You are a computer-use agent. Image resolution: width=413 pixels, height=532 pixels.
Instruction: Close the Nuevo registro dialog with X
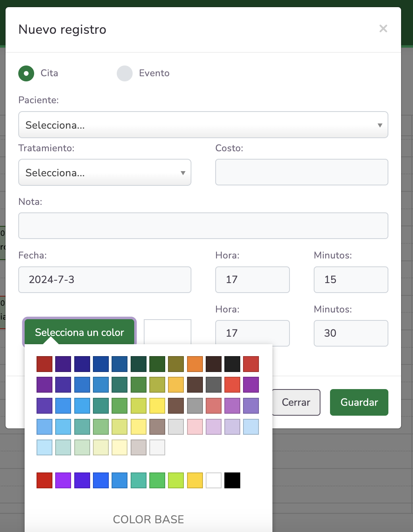pyautogui.click(x=383, y=29)
